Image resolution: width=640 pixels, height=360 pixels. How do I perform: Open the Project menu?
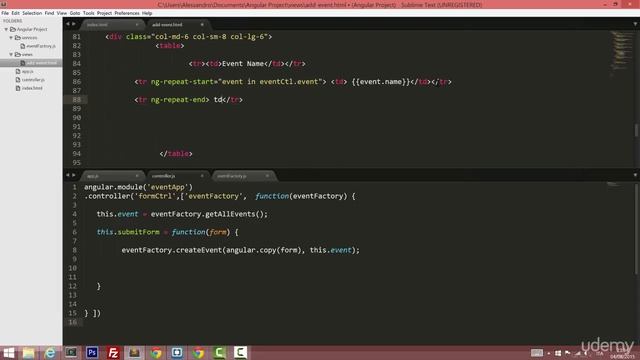[104, 13]
